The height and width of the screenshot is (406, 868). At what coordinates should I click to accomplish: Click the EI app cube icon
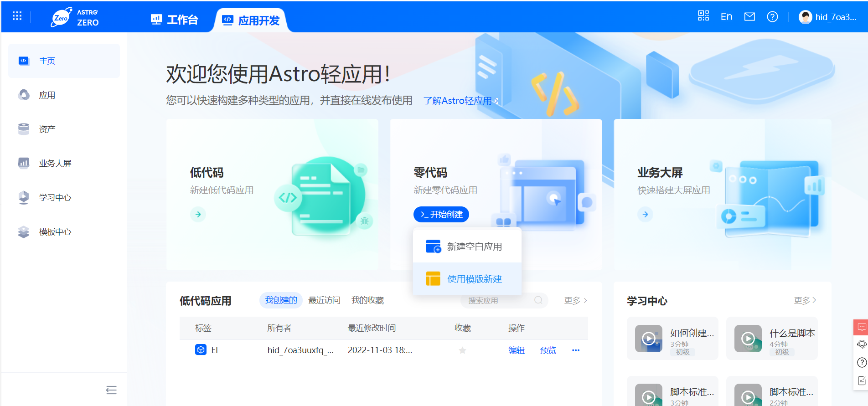[x=201, y=350]
